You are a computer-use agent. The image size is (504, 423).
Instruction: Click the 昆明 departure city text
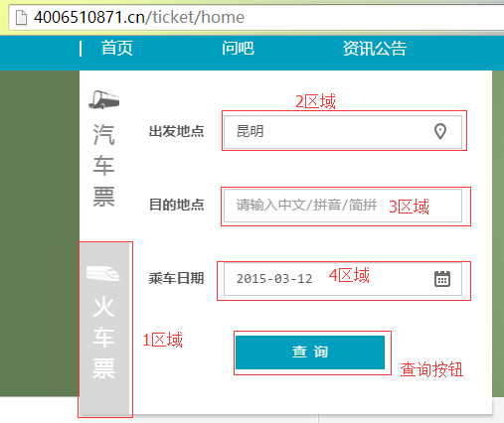click(x=251, y=131)
